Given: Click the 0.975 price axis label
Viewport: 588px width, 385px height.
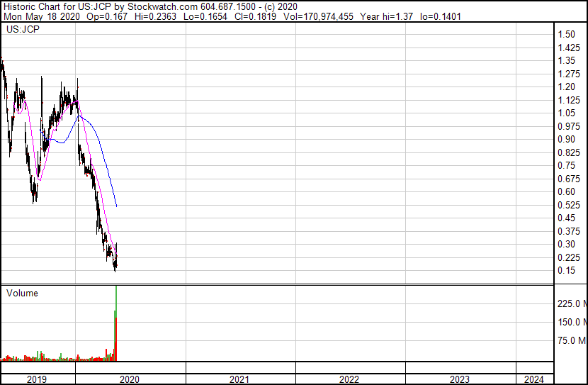Looking at the screenshot, I should 569,126.
